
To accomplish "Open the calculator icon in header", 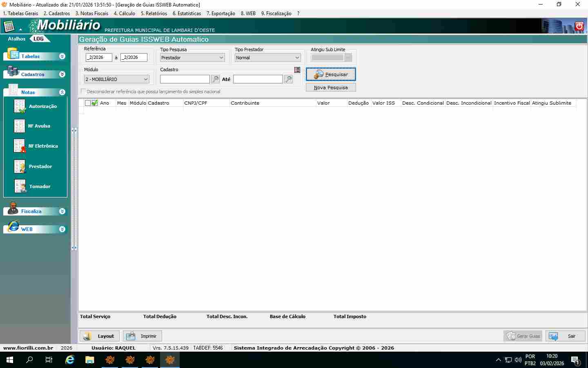I will coord(9,27).
